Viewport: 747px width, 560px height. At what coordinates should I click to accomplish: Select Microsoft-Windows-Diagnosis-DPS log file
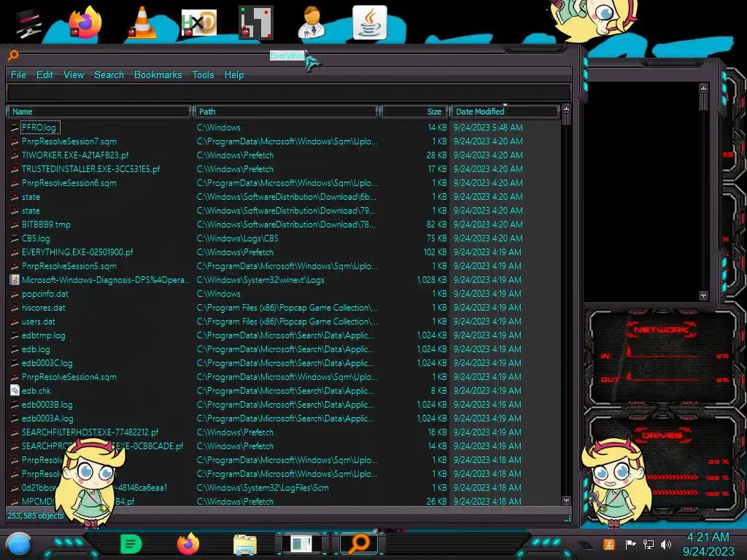click(x=107, y=280)
